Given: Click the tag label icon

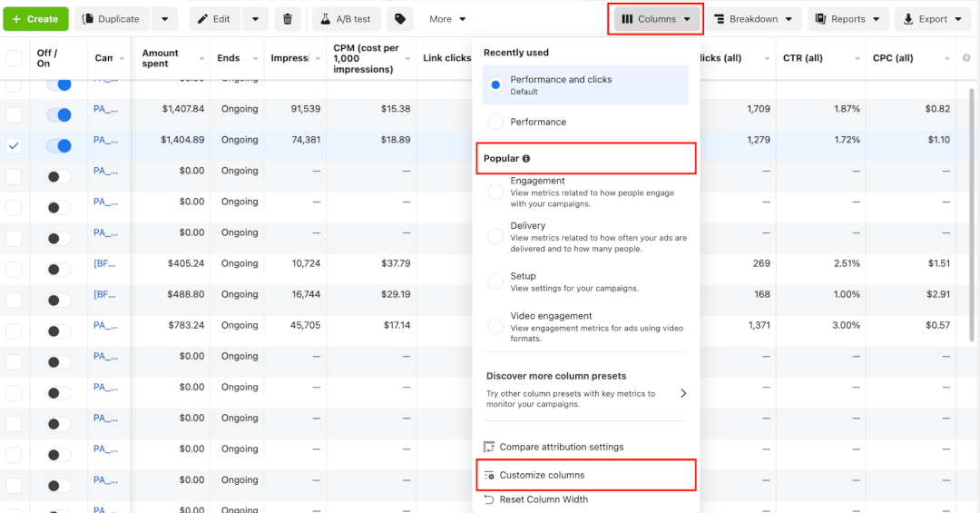Looking at the screenshot, I should click(400, 19).
